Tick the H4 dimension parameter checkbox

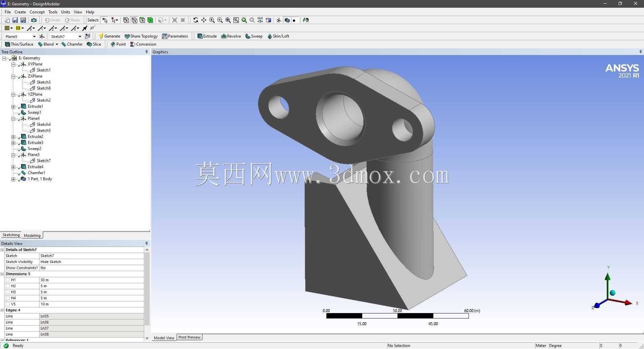(8, 298)
